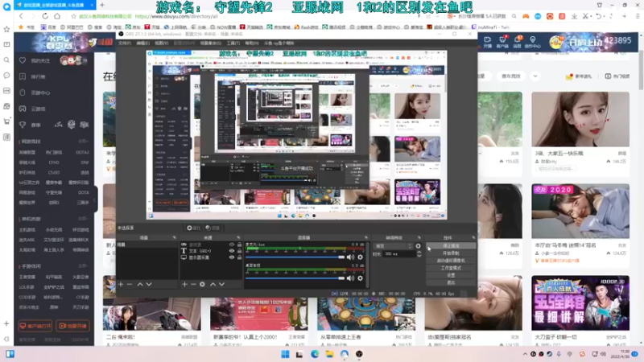Open the OBS Edit menu
Image resolution: width=644 pixels, height=362 pixels.
[143, 43]
